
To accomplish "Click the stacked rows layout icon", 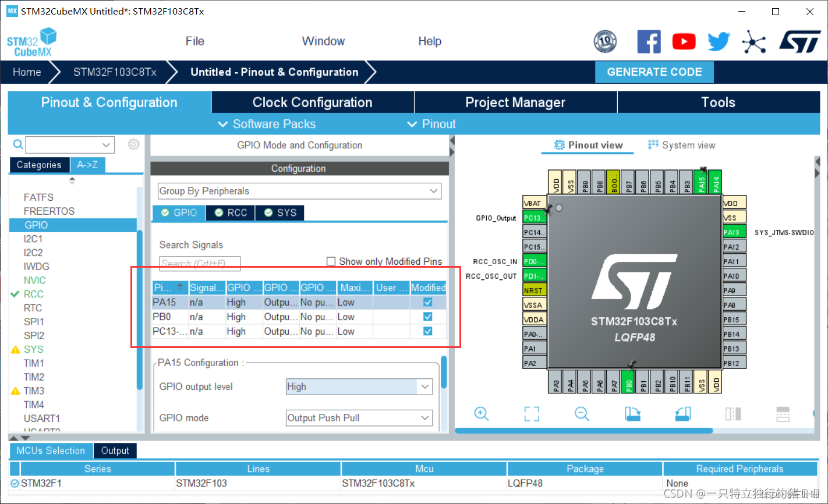I will coord(783,414).
